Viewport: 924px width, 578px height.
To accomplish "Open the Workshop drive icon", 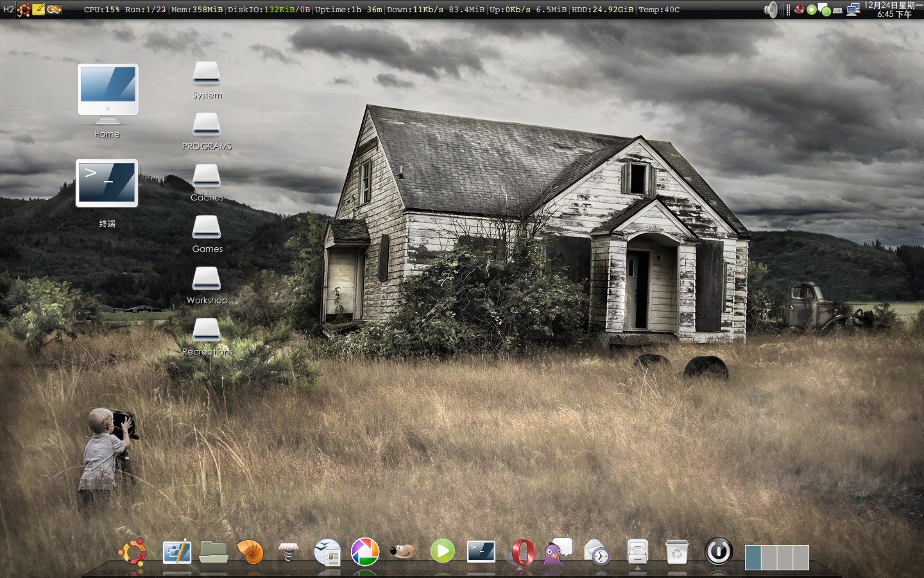I will pyautogui.click(x=207, y=279).
